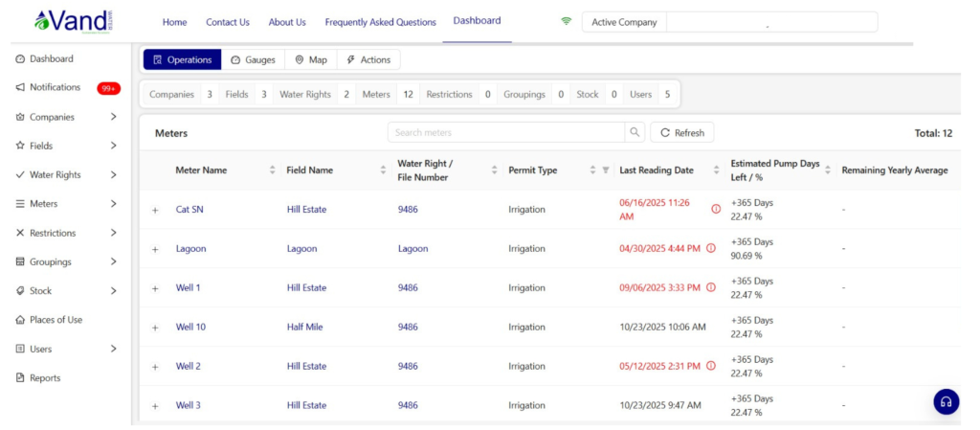Viewport: 980px width, 430px height.
Task: Click the search magnifier icon beside meters search
Action: tap(635, 133)
